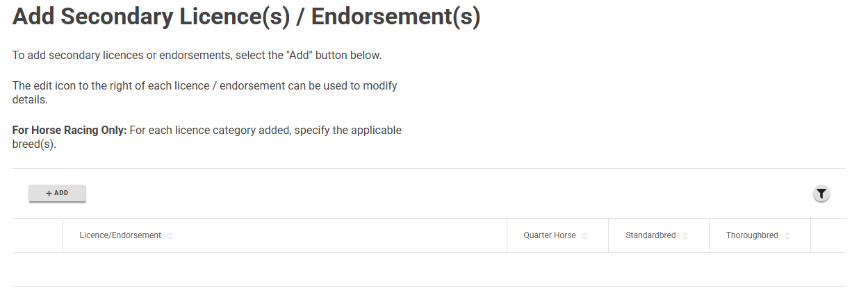Click the sort arrows beside Quarter Horse
Image resolution: width=868 pixels, height=302 pixels.
point(585,236)
